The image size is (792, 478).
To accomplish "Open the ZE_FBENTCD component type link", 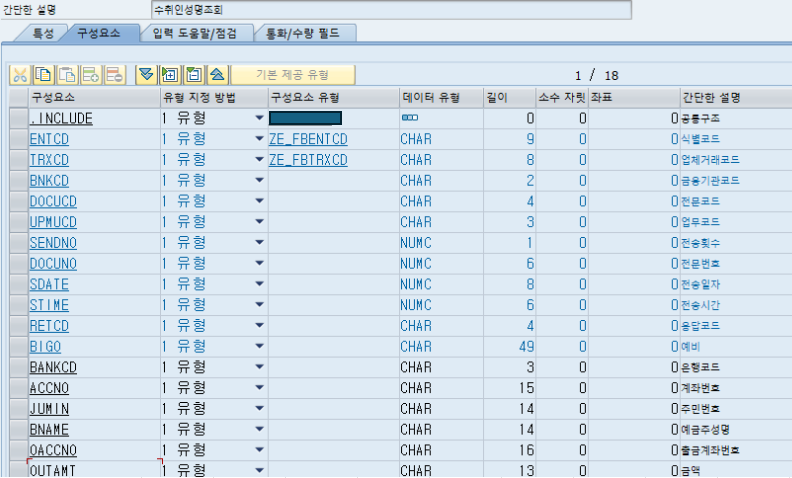I will [x=308, y=139].
